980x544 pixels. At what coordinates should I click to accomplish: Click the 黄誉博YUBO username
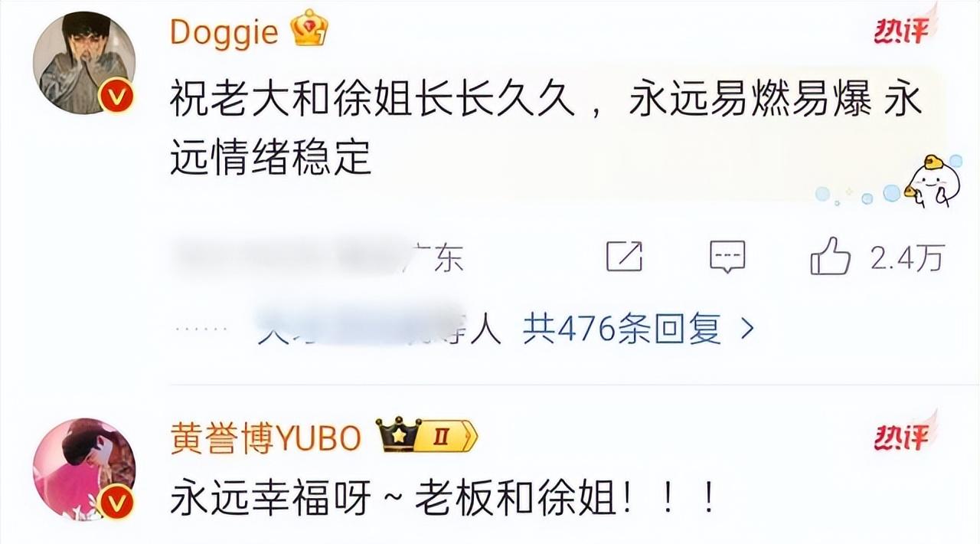tap(265, 438)
